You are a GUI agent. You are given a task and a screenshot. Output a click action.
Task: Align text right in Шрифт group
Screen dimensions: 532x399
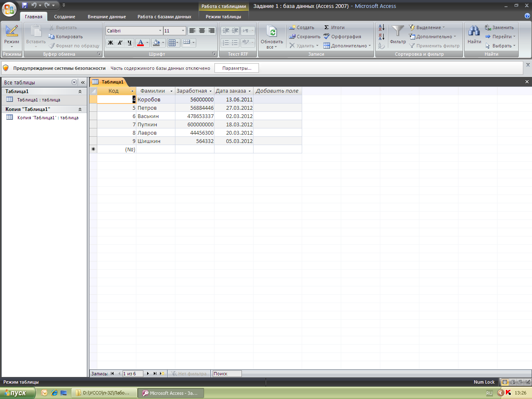pyautogui.click(x=212, y=31)
